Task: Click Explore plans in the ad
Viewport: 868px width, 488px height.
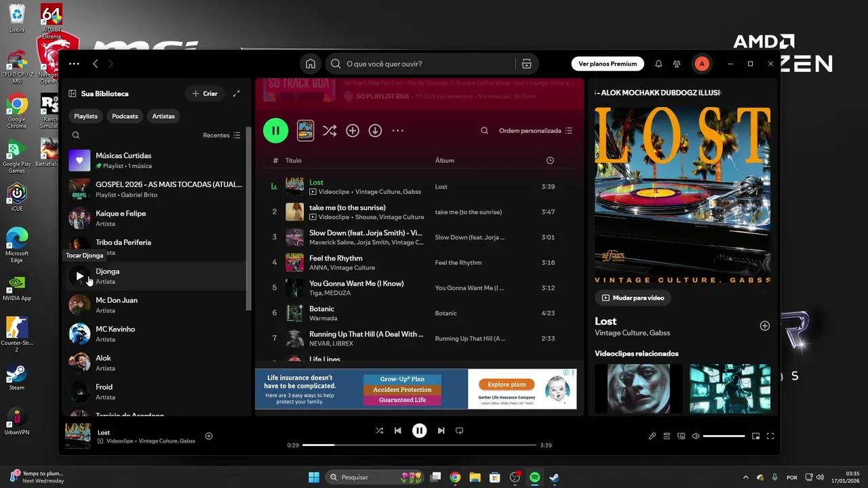Action: pyautogui.click(x=507, y=384)
